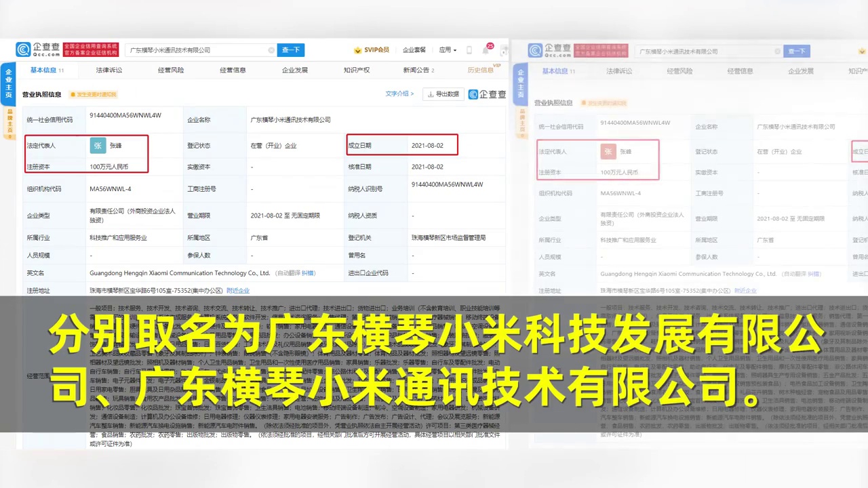Open SVIP会员 in the left panel header
Screen dimensions: 868x488
point(372,50)
